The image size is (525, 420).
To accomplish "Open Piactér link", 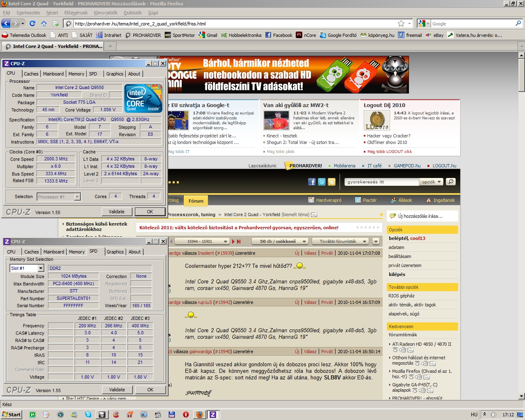I will click(366, 200).
